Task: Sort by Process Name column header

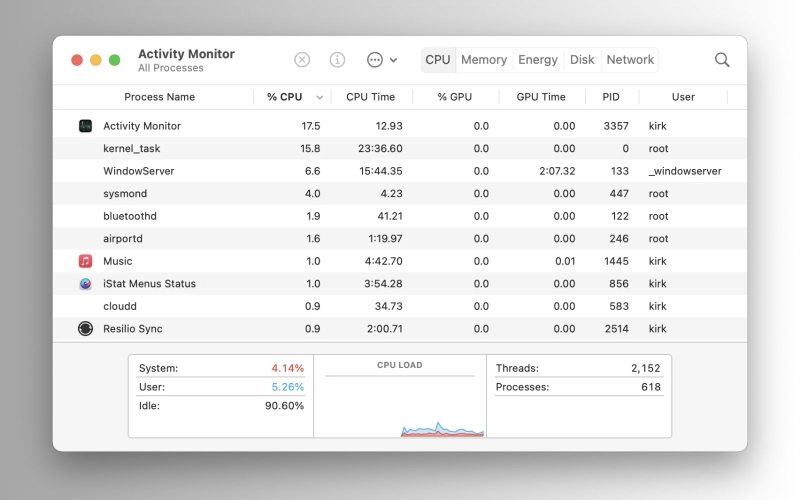Action: (x=159, y=97)
